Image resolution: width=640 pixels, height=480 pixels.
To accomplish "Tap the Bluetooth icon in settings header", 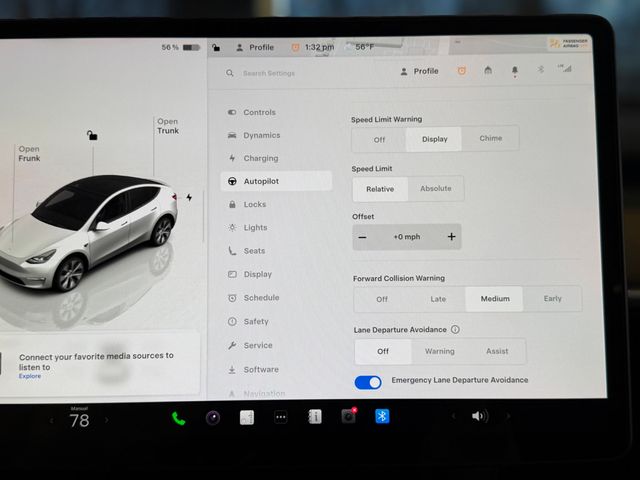I will (541, 70).
